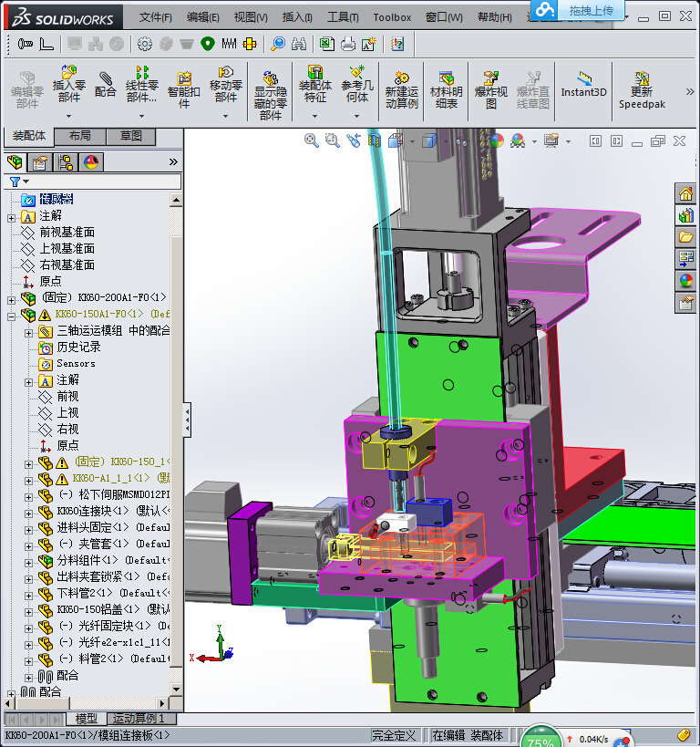Click the 配合 mate paperclip tool
Image resolution: width=700 pixels, height=747 pixels.
pos(105,85)
